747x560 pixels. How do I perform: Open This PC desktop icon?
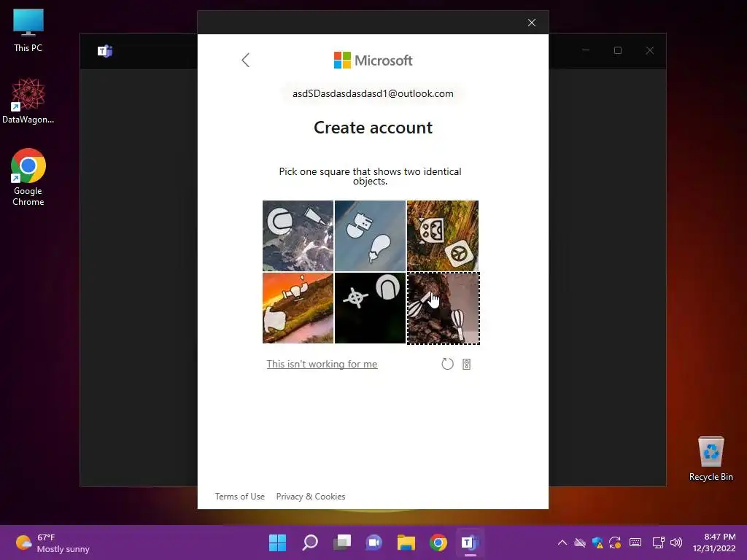(28, 31)
